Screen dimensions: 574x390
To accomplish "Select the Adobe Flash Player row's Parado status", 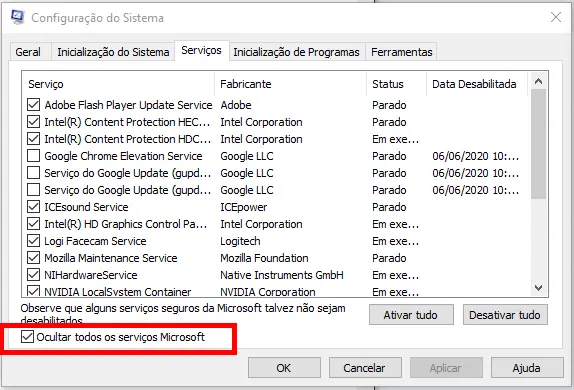I will [x=389, y=105].
